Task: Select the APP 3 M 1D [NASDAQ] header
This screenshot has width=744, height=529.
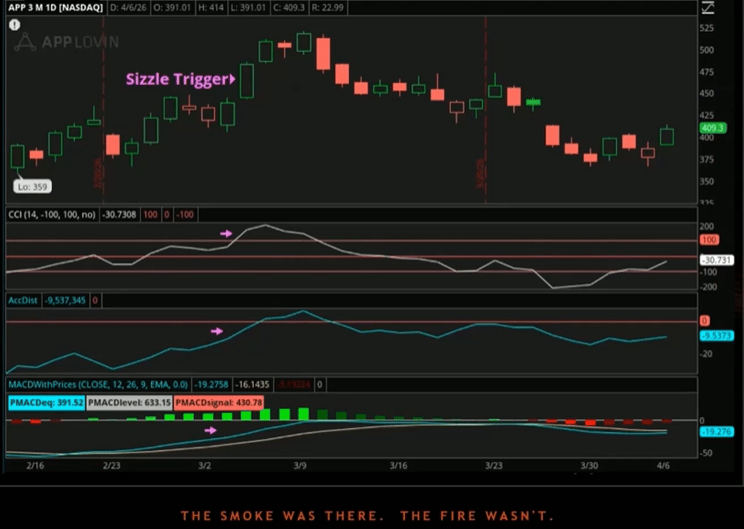Action: click(56, 8)
